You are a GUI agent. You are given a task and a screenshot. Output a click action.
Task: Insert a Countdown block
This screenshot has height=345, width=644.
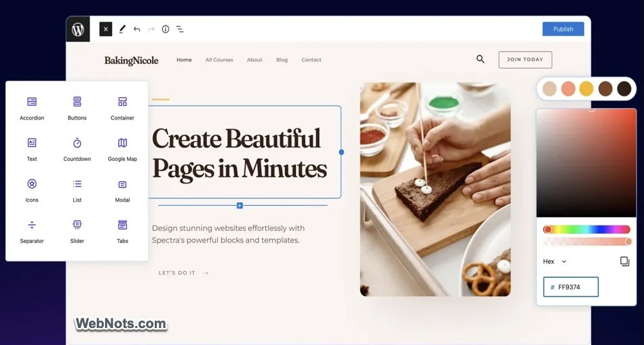tap(77, 149)
